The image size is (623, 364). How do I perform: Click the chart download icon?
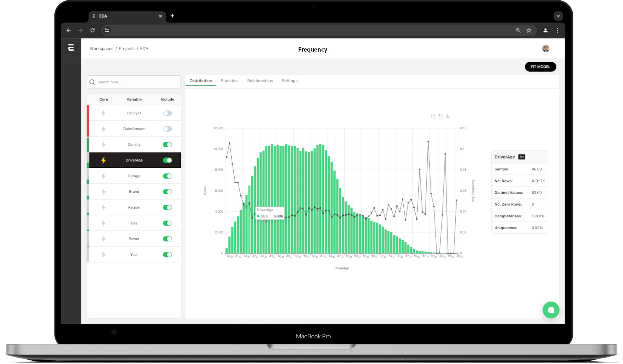click(448, 116)
